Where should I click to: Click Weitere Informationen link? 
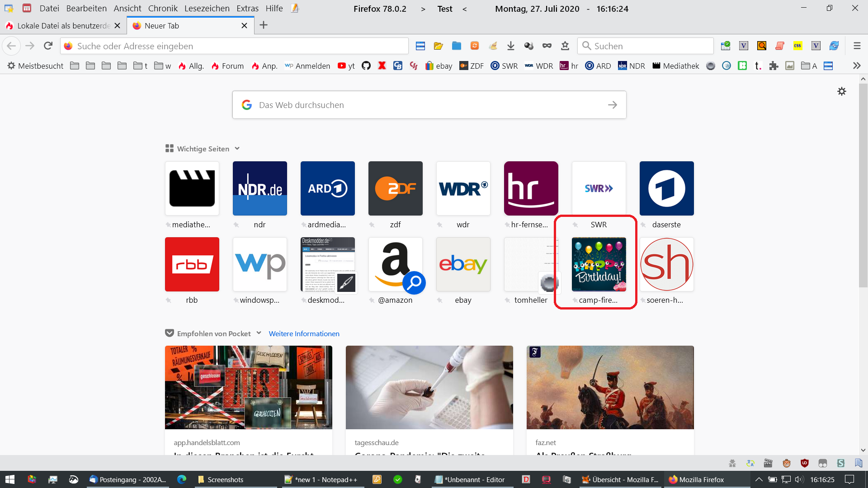pos(304,333)
